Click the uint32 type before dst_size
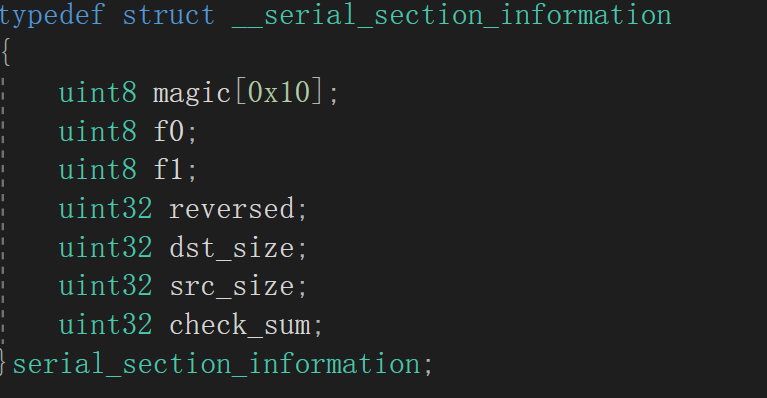The height and width of the screenshot is (398, 767). [106, 248]
